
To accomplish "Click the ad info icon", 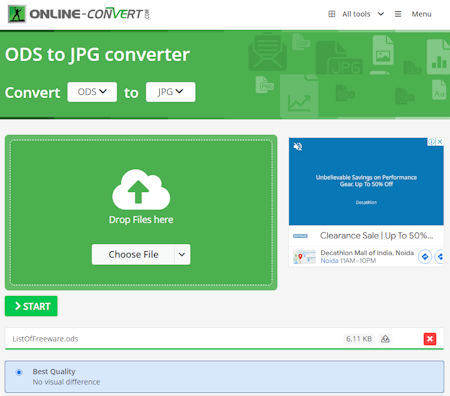I will (x=431, y=141).
